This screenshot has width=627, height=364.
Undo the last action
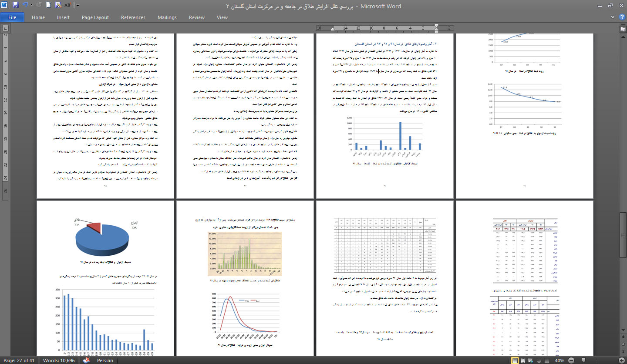pyautogui.click(x=25, y=6)
